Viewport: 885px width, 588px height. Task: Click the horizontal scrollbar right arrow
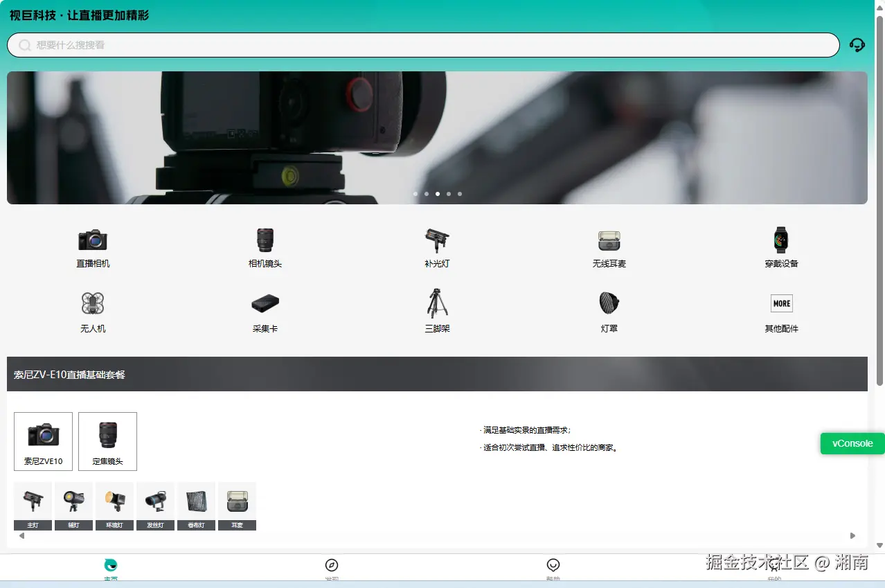852,535
